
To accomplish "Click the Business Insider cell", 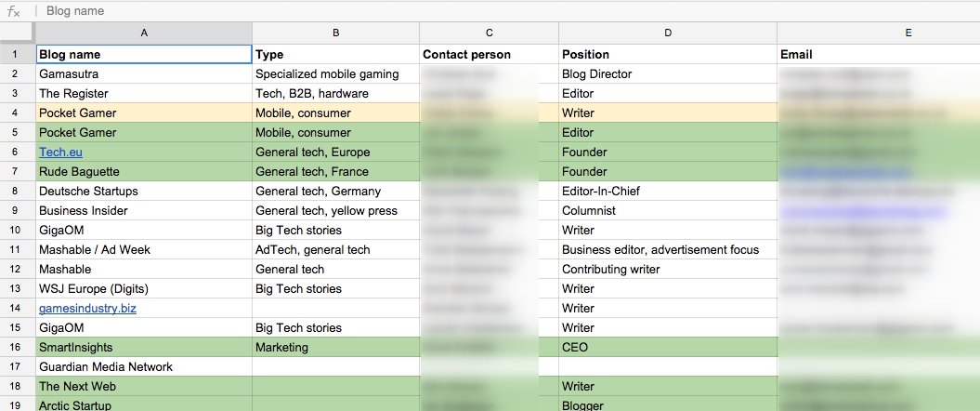I will tap(144, 211).
